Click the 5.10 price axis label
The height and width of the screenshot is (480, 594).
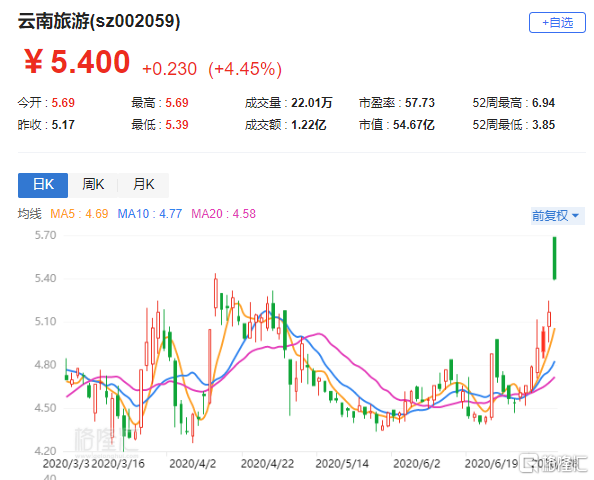[x=45, y=322]
